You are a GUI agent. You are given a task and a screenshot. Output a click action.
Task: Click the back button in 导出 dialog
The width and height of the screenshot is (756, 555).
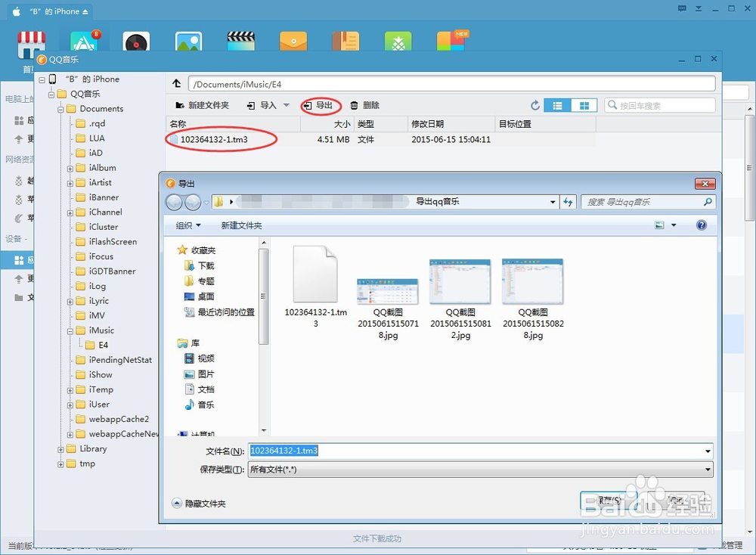(x=174, y=203)
